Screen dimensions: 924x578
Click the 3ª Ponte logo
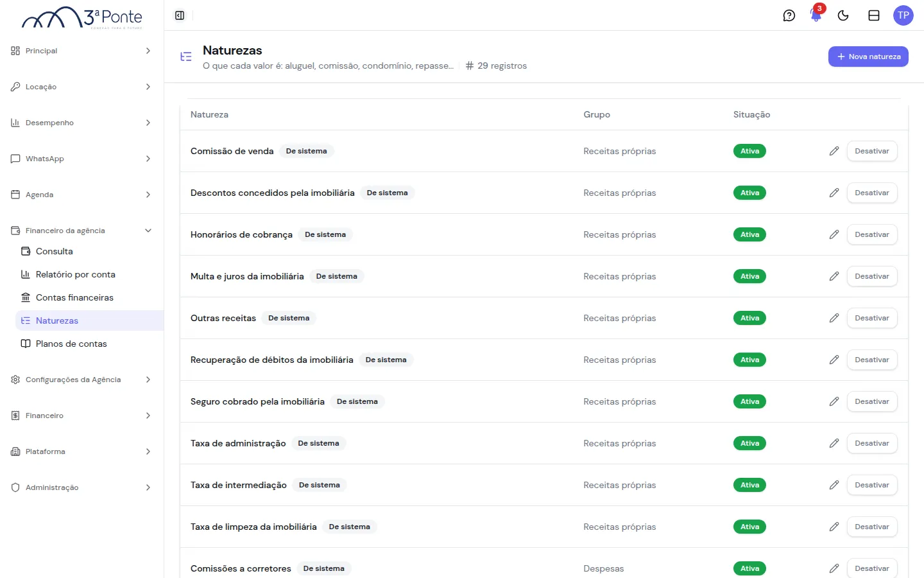coord(82,17)
